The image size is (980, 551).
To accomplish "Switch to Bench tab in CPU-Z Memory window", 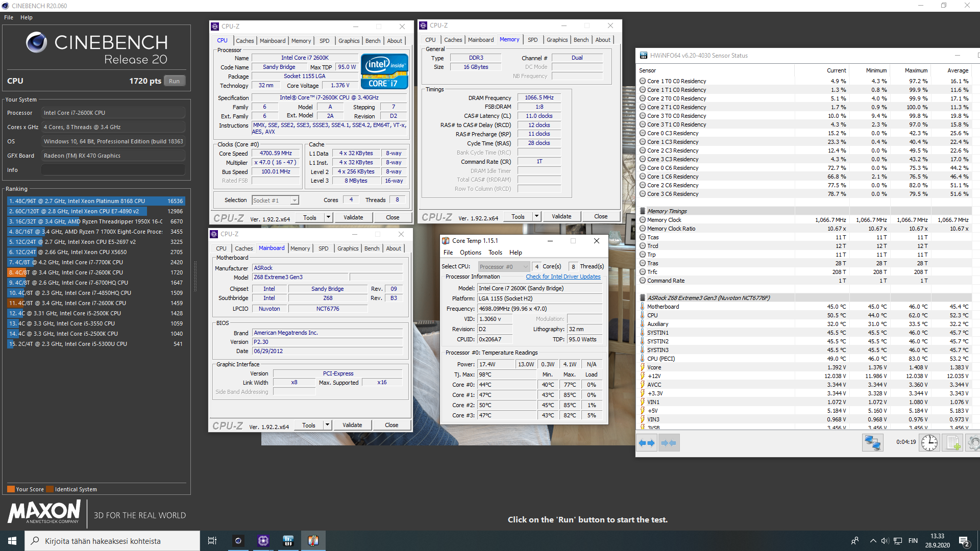I will pyautogui.click(x=581, y=40).
